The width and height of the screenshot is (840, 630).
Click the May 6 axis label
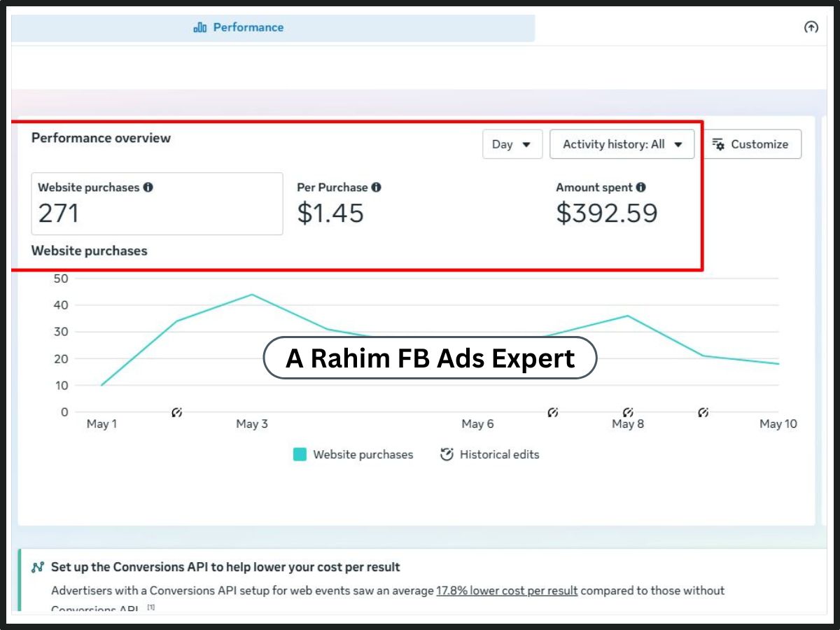477,424
